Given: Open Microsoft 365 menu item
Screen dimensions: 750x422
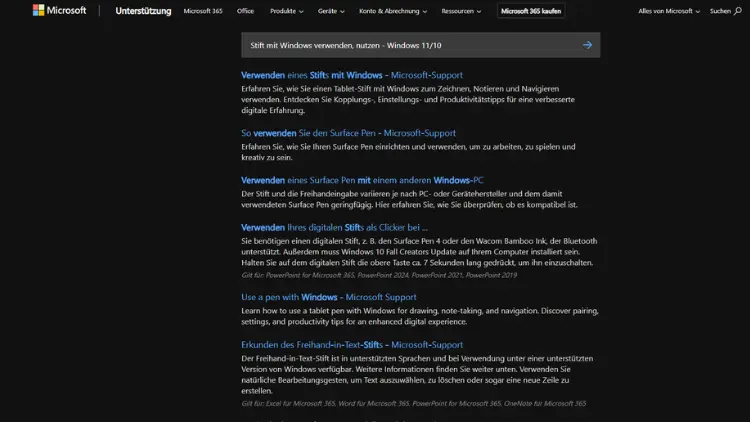Looking at the screenshot, I should pyautogui.click(x=203, y=11).
